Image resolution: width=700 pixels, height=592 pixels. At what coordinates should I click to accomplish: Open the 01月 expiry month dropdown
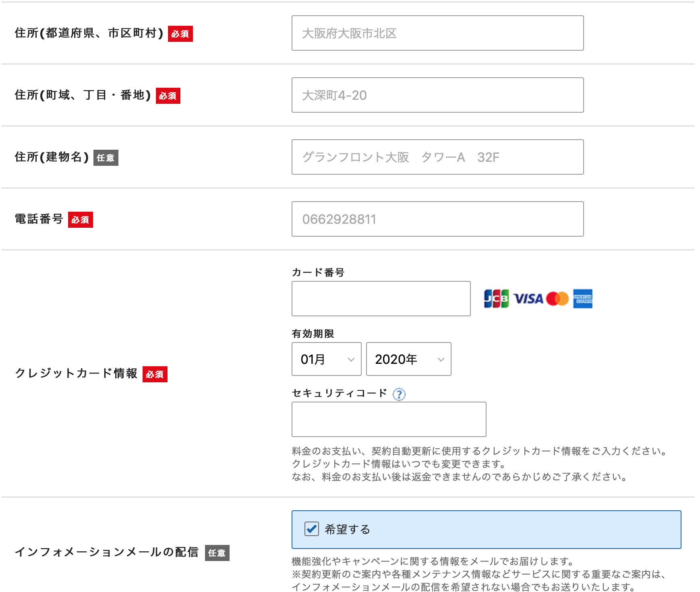326,359
